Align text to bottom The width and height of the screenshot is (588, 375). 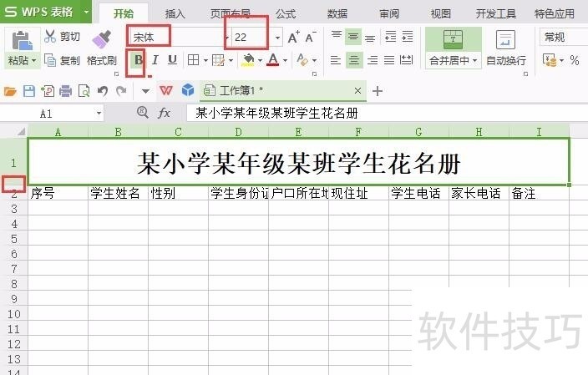tap(370, 38)
